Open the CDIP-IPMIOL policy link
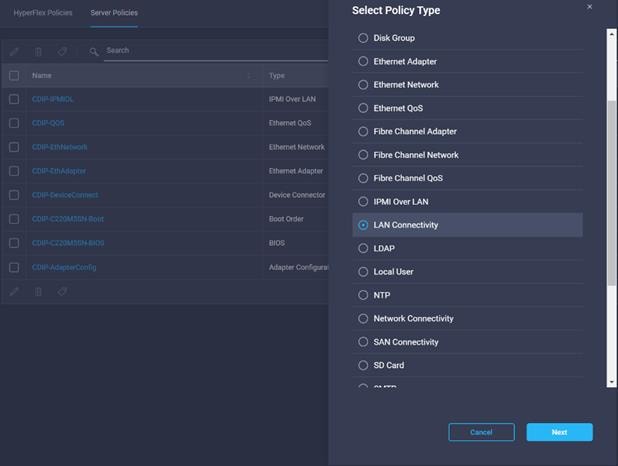618x466 pixels. pos(52,99)
